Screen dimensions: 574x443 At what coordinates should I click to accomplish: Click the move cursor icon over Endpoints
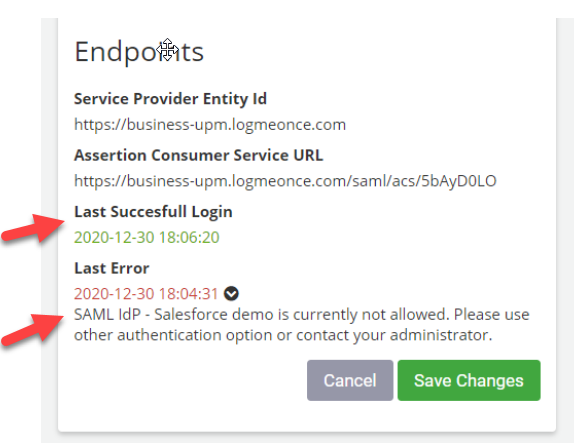click(x=167, y=49)
